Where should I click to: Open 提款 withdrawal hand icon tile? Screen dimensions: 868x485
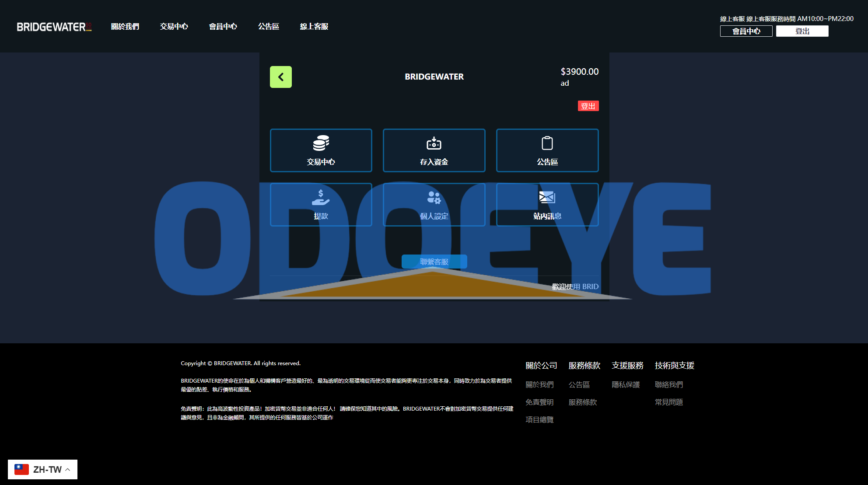(321, 204)
